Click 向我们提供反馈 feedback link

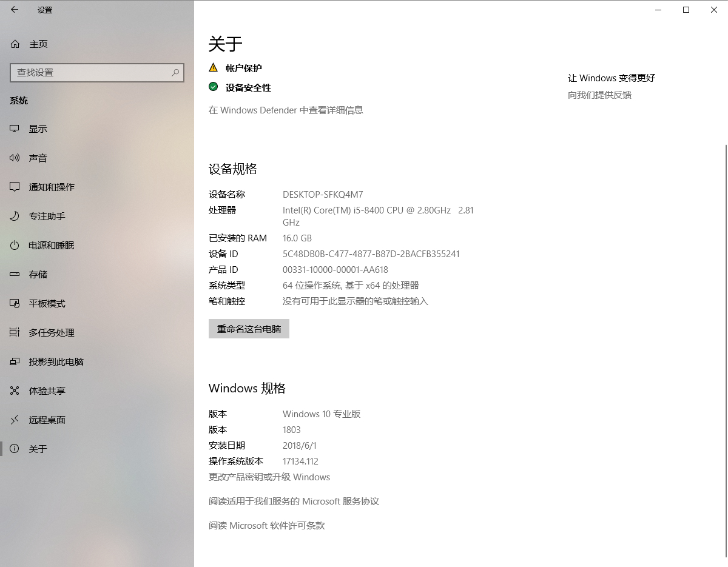click(599, 95)
